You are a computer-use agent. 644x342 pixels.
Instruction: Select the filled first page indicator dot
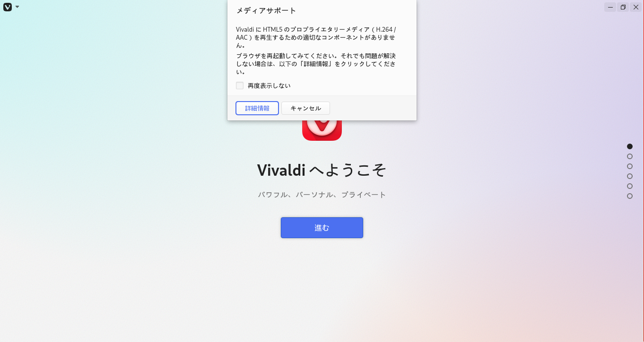click(630, 146)
